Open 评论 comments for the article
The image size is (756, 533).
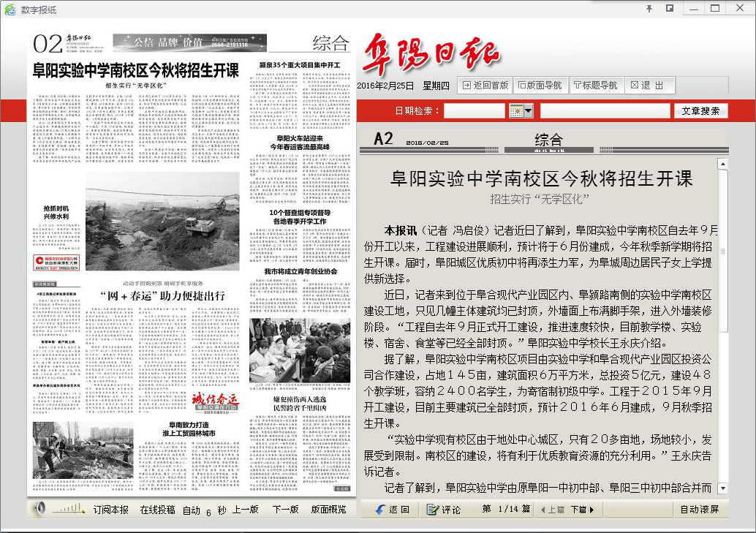pos(444,510)
